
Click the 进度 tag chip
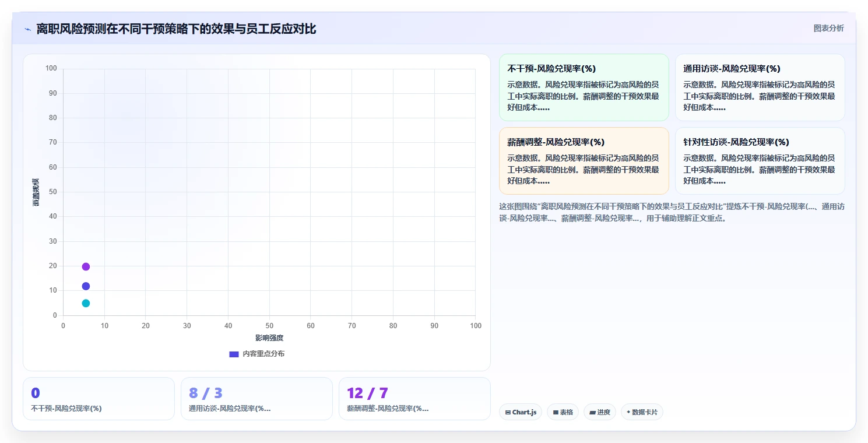[600, 412]
